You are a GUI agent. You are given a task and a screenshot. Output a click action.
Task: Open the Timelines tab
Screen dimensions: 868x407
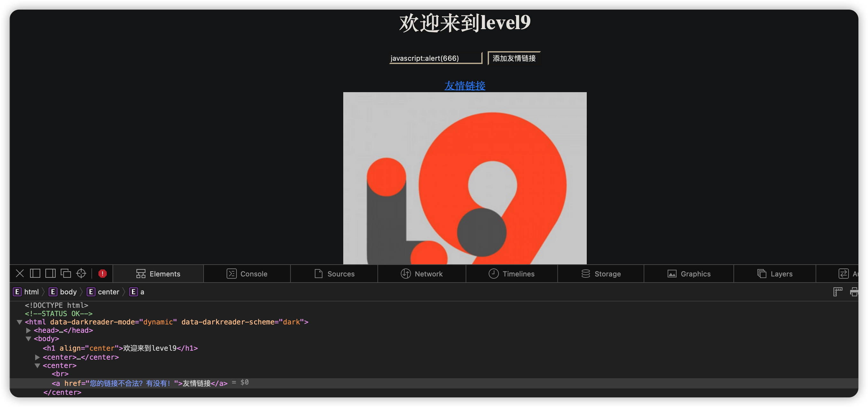click(511, 274)
